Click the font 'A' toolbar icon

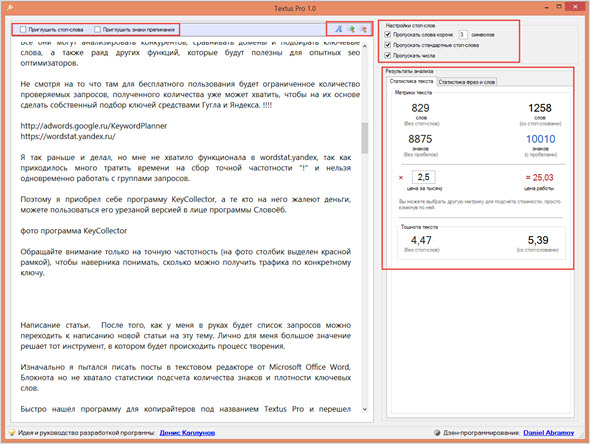pos(339,29)
